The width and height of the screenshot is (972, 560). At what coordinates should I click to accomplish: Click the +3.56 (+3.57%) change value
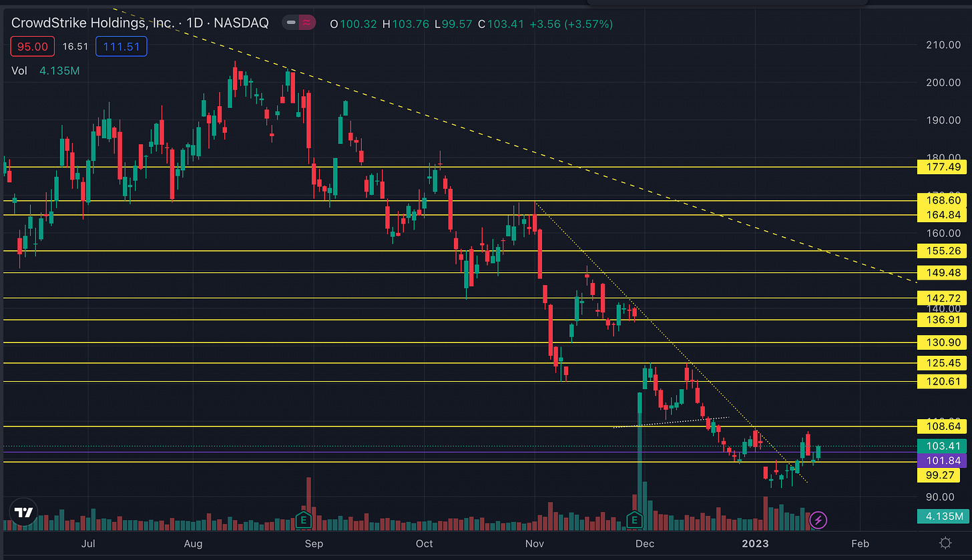coord(571,24)
